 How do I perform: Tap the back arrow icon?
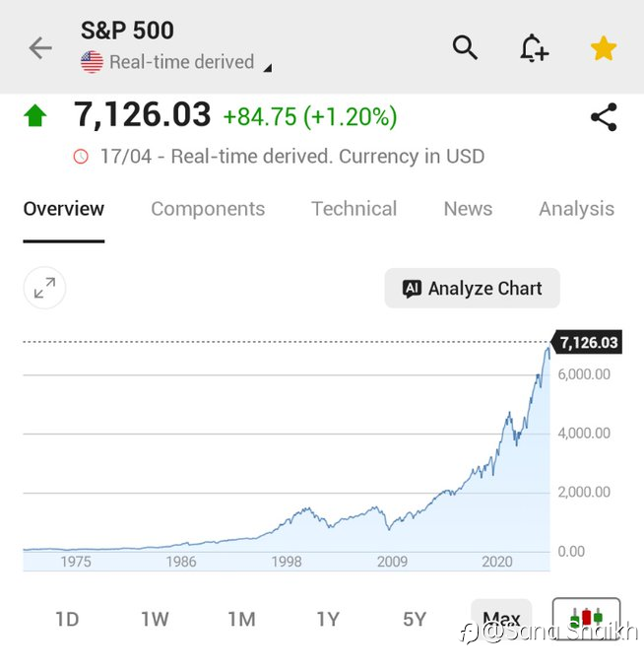coord(40,47)
